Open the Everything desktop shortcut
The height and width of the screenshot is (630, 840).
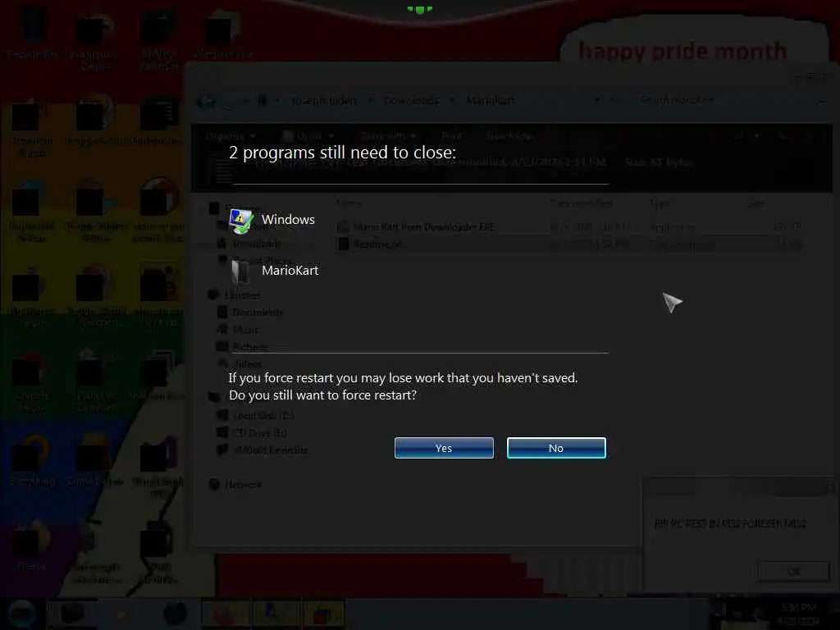click(x=32, y=462)
